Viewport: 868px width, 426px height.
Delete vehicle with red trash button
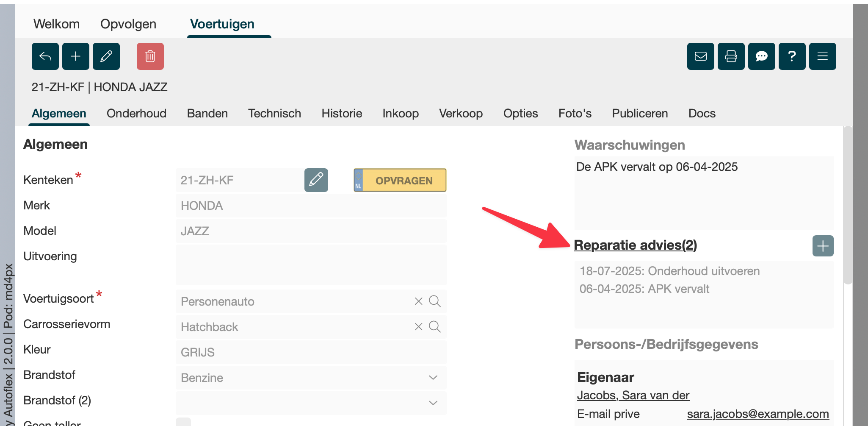[150, 56]
